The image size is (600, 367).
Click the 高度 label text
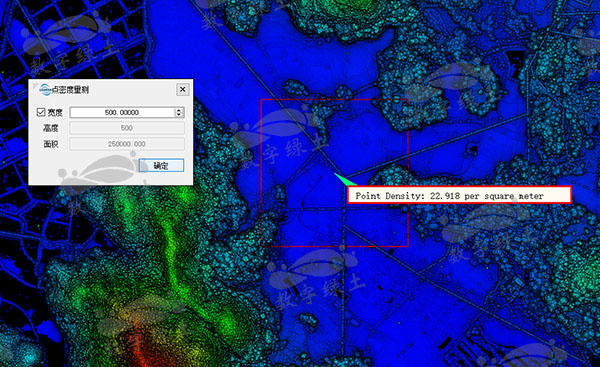pos(51,128)
